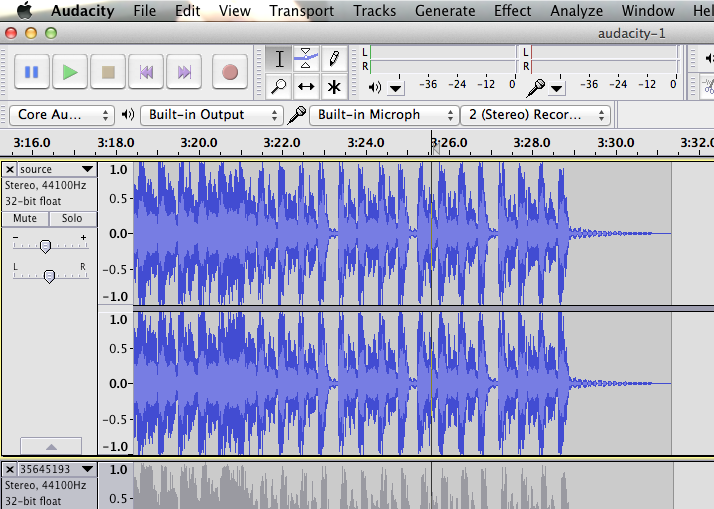The height and width of the screenshot is (509, 714).
Task: Mute the source track
Action: (x=25, y=219)
